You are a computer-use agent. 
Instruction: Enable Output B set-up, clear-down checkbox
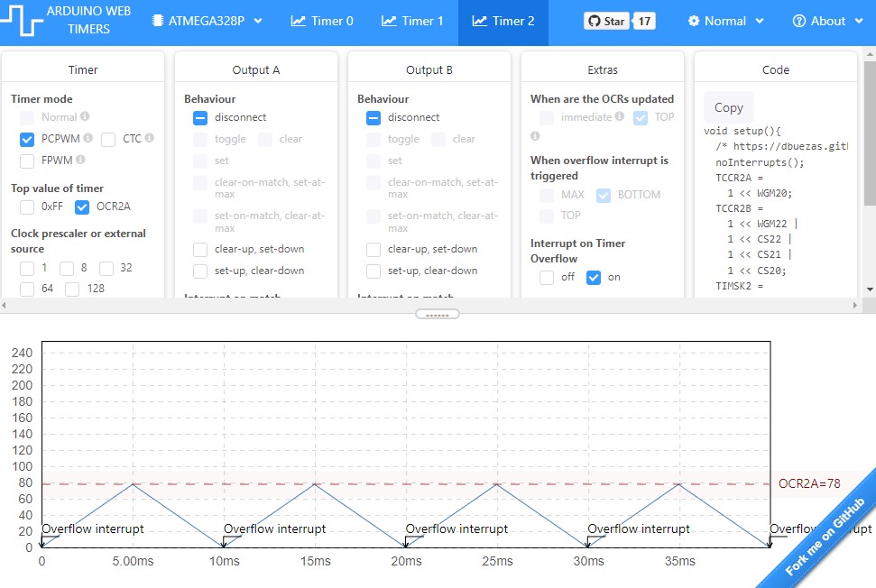[x=373, y=271]
